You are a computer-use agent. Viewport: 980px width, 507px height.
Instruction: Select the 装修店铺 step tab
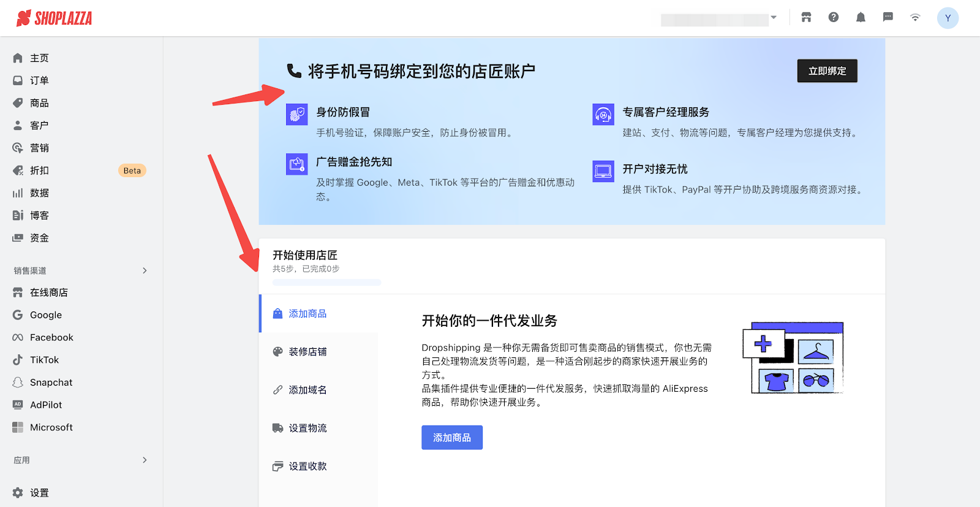[307, 352]
